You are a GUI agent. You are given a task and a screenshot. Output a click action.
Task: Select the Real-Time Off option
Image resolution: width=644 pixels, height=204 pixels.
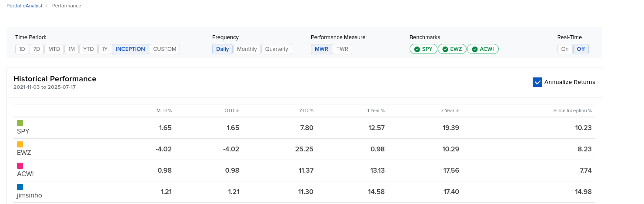[x=581, y=49]
